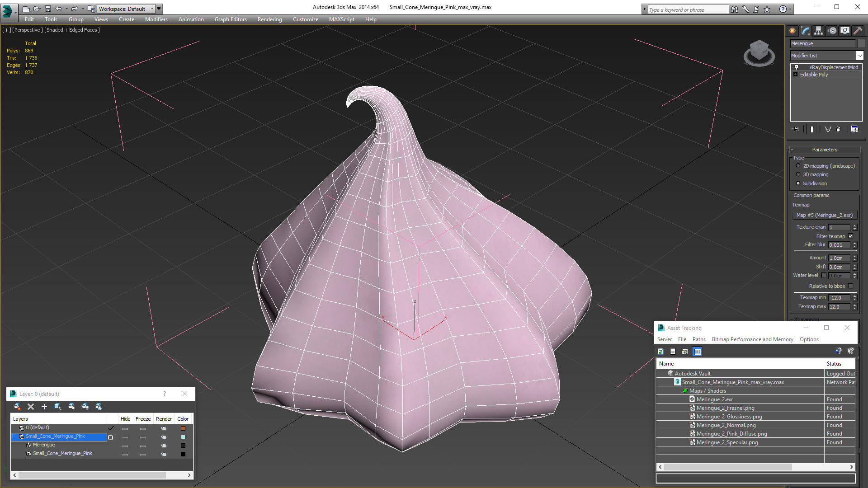Increase the Texture chan spinner
868x488 pixels.
tap(854, 225)
